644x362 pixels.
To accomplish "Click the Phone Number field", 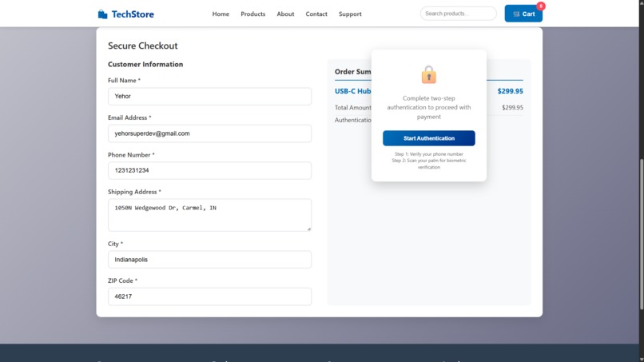I will pyautogui.click(x=209, y=170).
